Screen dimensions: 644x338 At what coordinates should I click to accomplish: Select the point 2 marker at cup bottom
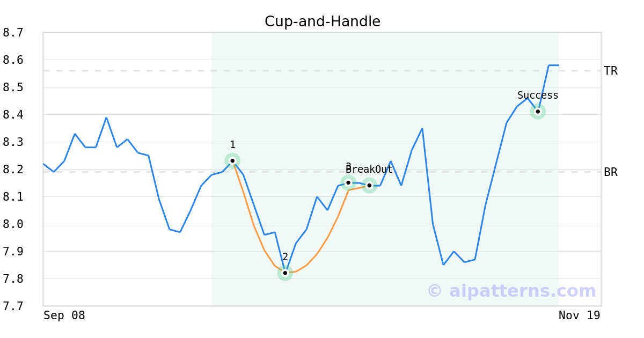(285, 273)
